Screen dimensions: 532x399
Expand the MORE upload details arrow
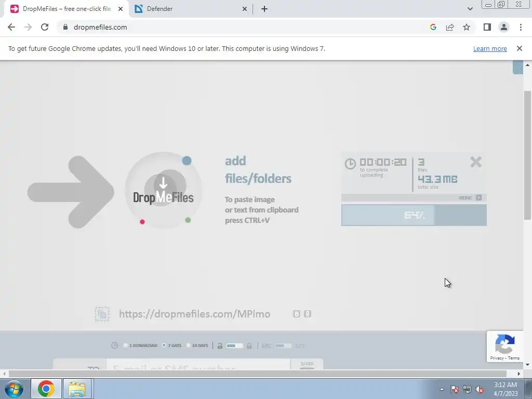pyautogui.click(x=478, y=198)
